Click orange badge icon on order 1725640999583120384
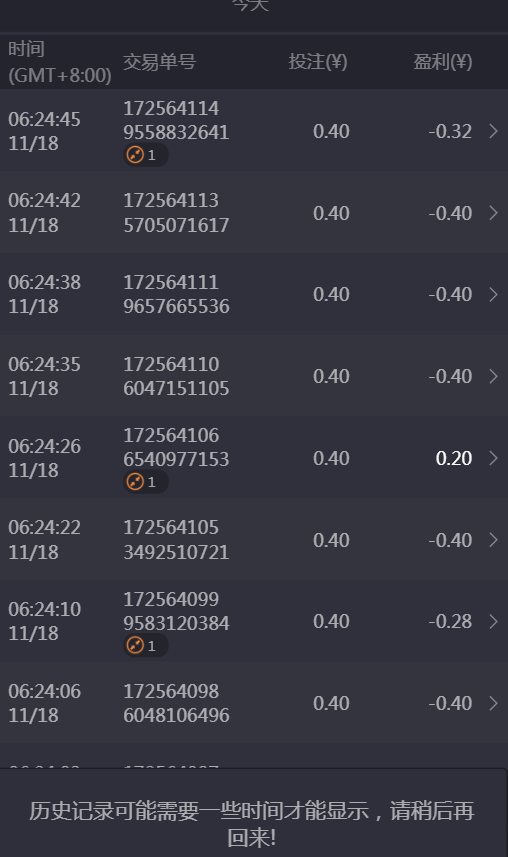The height and width of the screenshot is (857, 508). (135, 645)
